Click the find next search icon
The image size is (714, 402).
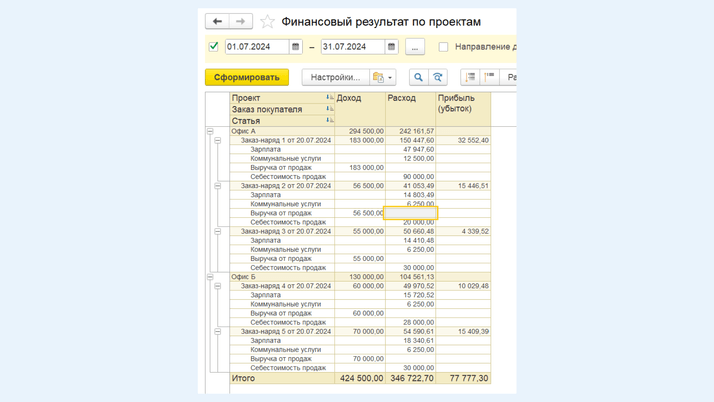click(438, 77)
